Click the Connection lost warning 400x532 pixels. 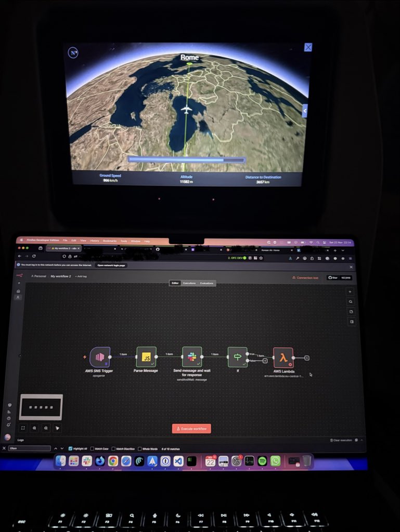point(305,277)
